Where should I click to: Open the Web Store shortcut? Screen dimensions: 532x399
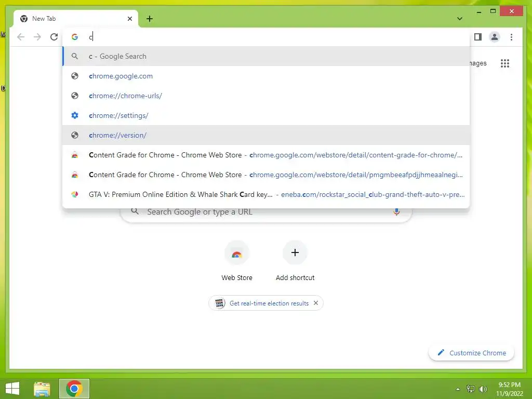pyautogui.click(x=237, y=261)
